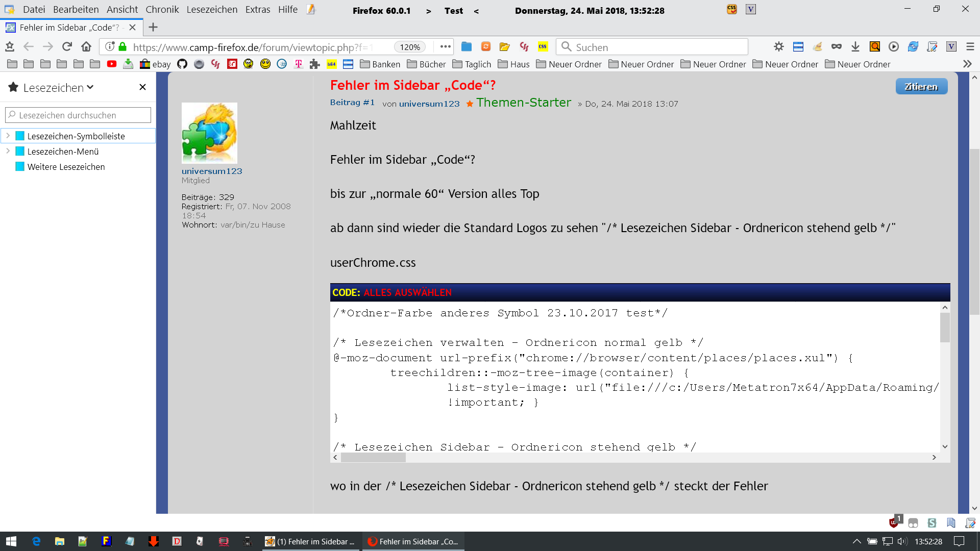Screen dimensions: 980x551
Task: Open YouTube bookmark in bookmarks bar
Action: coord(112,64)
